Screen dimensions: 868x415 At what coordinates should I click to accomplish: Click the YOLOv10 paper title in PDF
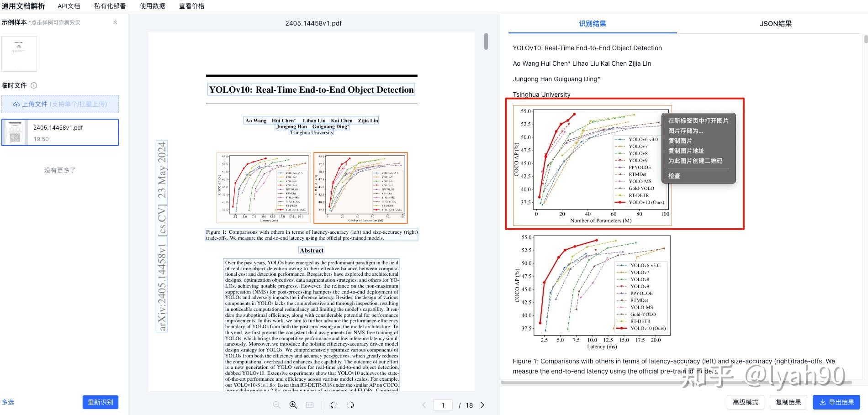(x=311, y=89)
